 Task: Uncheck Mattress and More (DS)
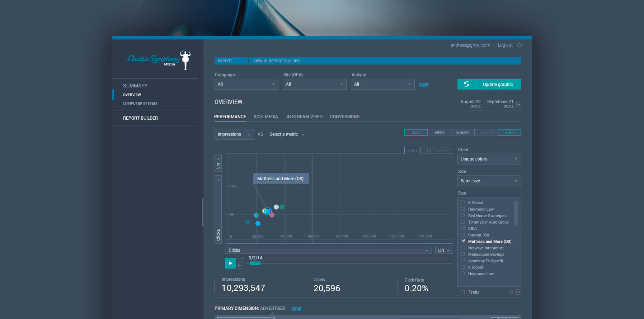pyautogui.click(x=463, y=241)
